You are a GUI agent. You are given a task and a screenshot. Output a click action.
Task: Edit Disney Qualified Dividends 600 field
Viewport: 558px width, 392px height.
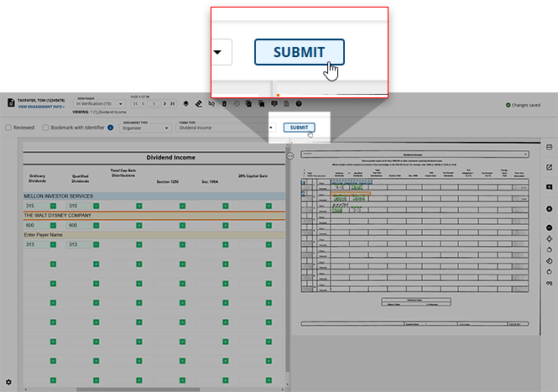click(80, 225)
